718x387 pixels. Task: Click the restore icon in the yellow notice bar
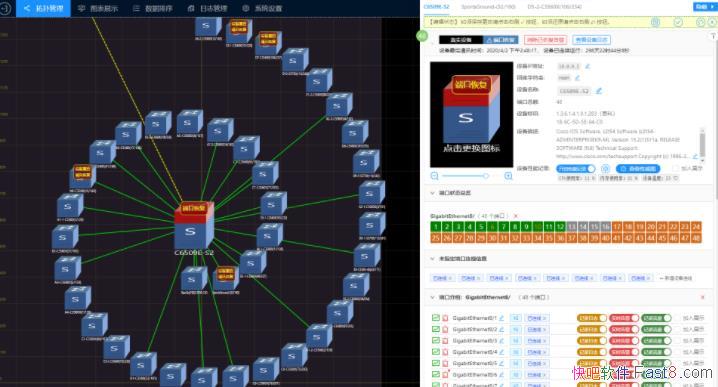701,22
